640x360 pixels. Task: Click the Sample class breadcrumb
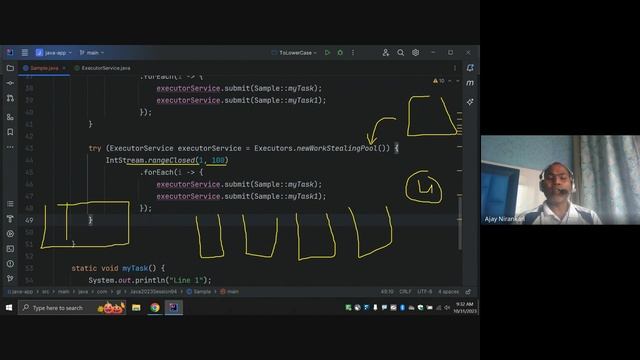(199, 292)
